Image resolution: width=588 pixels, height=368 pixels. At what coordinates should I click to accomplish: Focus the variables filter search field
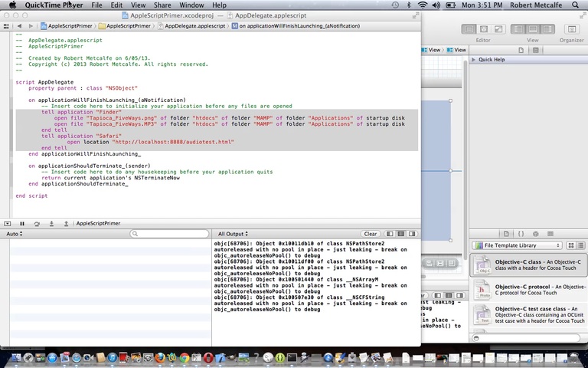(x=169, y=234)
